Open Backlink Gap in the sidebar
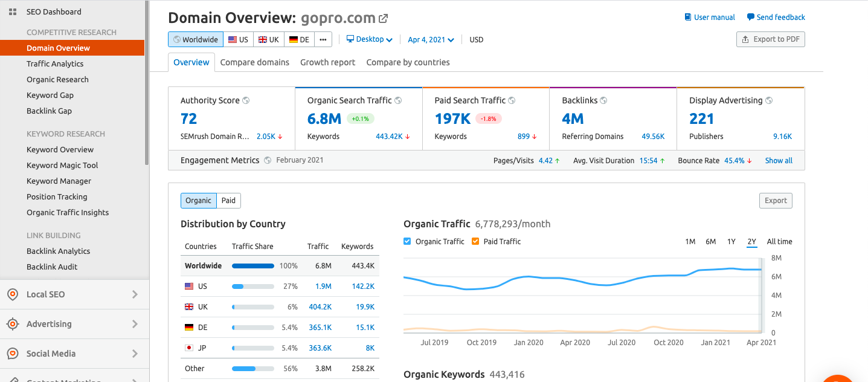The width and height of the screenshot is (868, 382). 49,111
